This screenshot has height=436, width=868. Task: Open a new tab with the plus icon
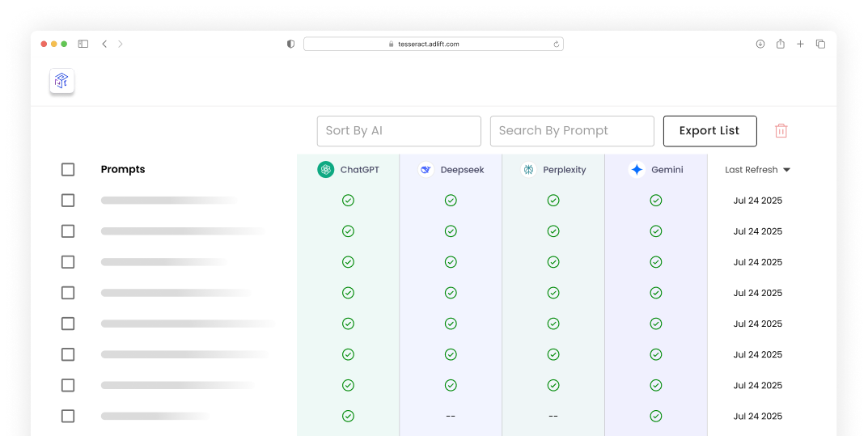[x=800, y=44]
